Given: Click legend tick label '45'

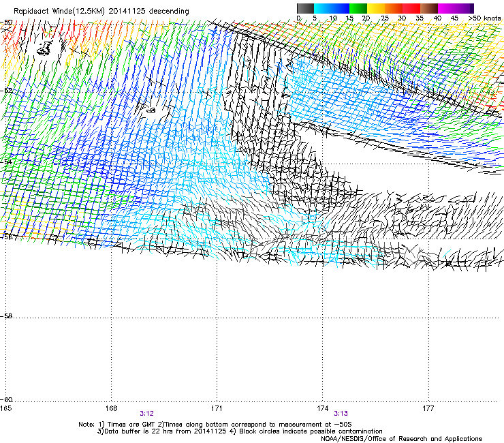Looking at the screenshot, I should (x=454, y=18).
